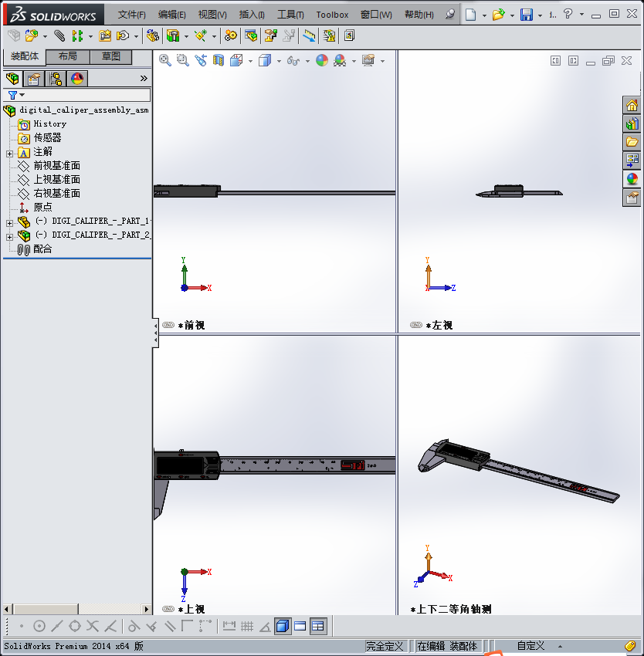Expand the DIGI_CALIPER_-_PART_1 component node
This screenshot has height=656, width=644.
coord(9,223)
